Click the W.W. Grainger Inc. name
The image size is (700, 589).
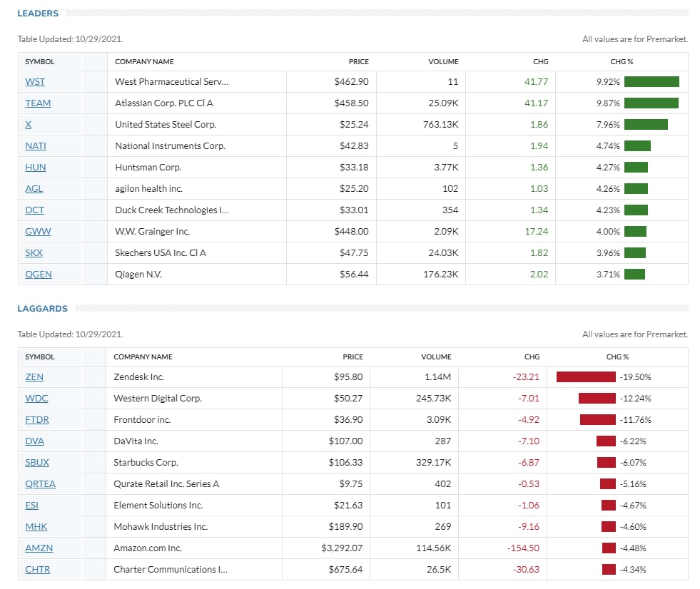point(152,232)
